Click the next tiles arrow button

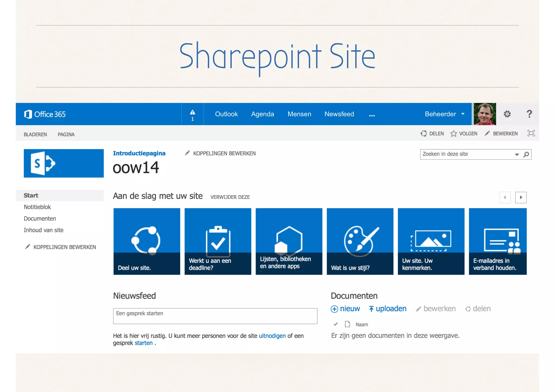(521, 197)
